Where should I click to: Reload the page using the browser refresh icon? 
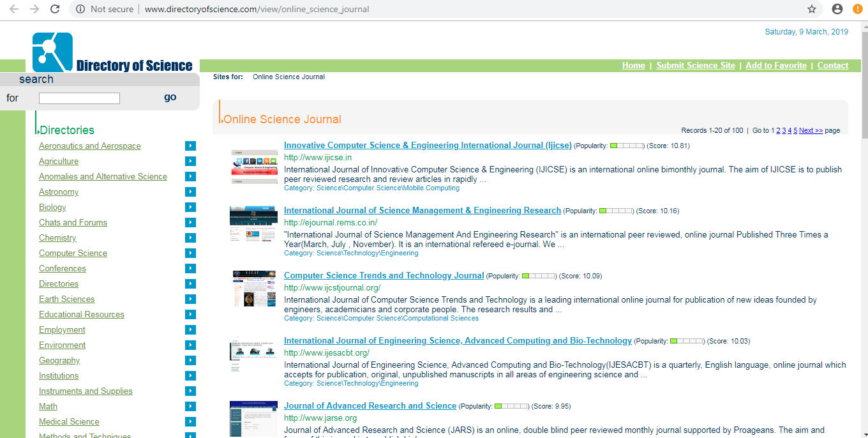(55, 9)
